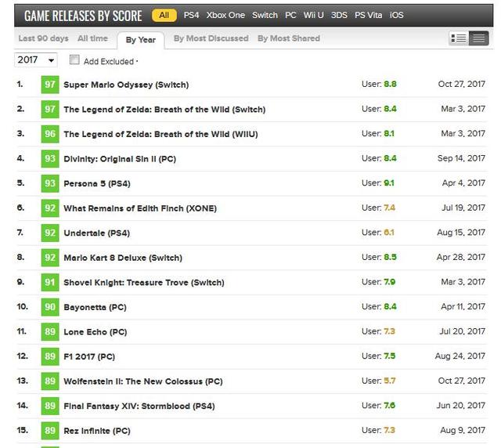Filter releases by PS Vita
This screenshot has width=501, height=448.
click(368, 15)
